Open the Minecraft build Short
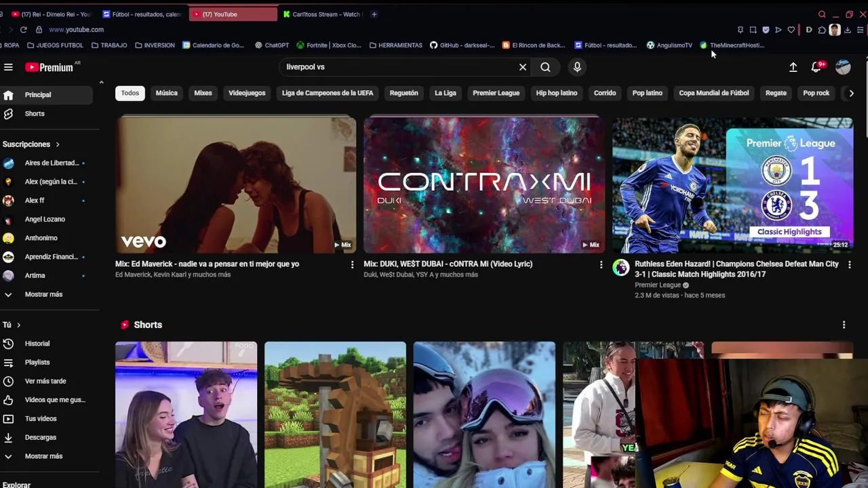Screen dimensions: 868x488 tap(335, 415)
